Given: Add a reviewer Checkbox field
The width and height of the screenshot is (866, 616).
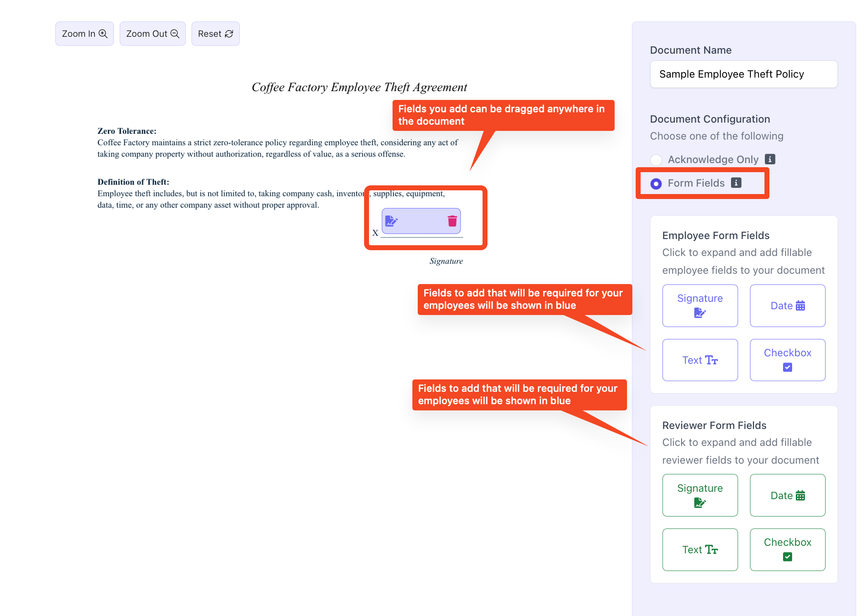Looking at the screenshot, I should pos(787,549).
